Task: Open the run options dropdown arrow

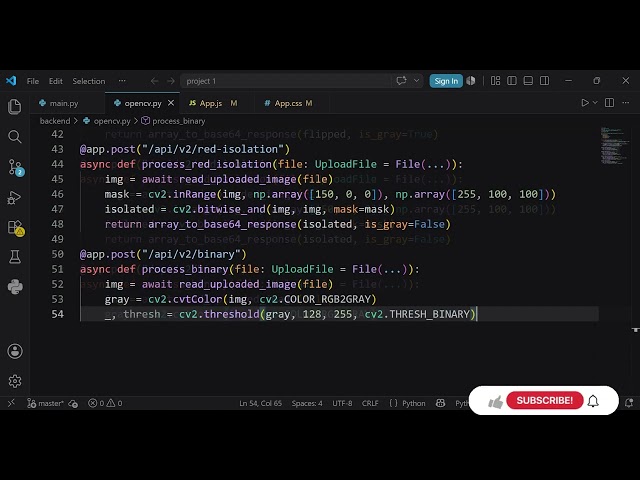Action: point(595,103)
